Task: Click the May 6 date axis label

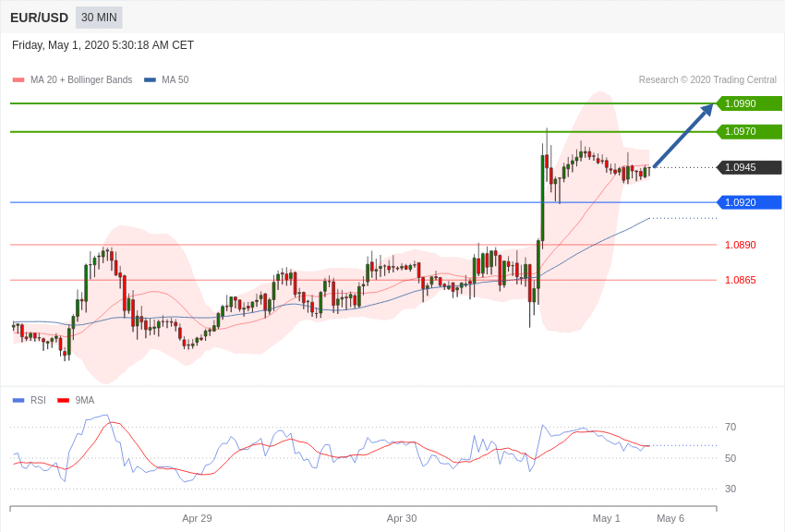Action: (x=670, y=518)
